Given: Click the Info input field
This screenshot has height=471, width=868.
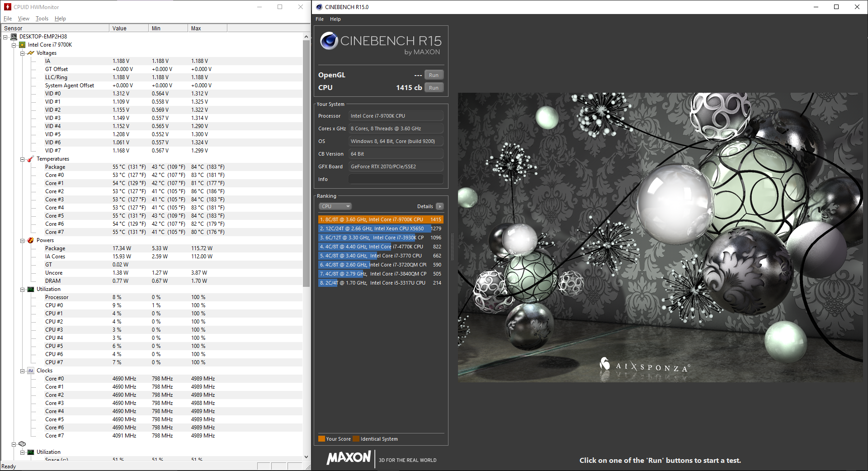Looking at the screenshot, I should click(x=396, y=179).
